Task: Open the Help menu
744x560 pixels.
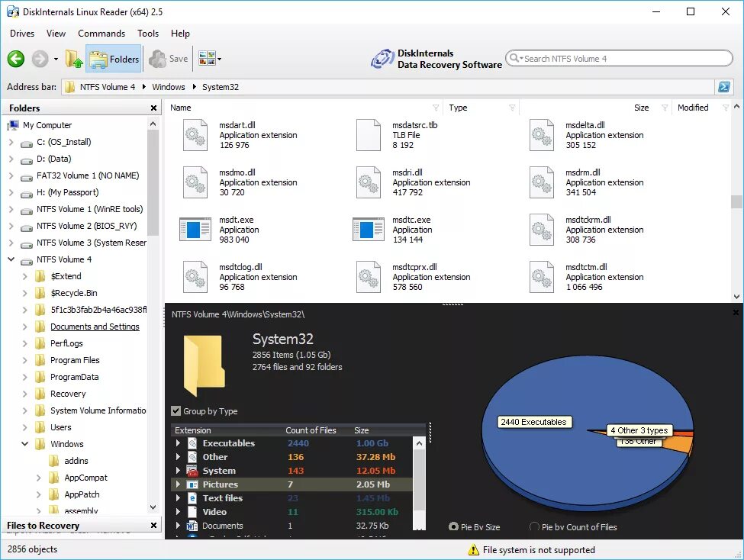Action: [180, 34]
